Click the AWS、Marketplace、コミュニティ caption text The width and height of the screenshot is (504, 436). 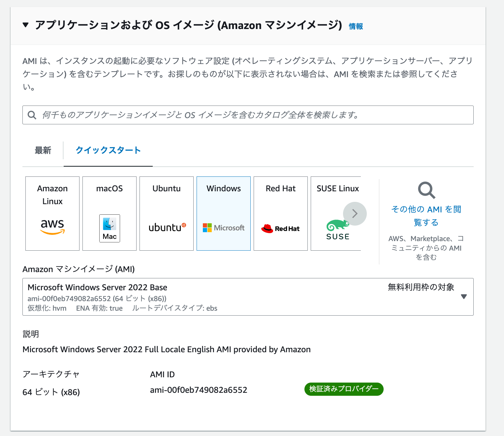(426, 248)
